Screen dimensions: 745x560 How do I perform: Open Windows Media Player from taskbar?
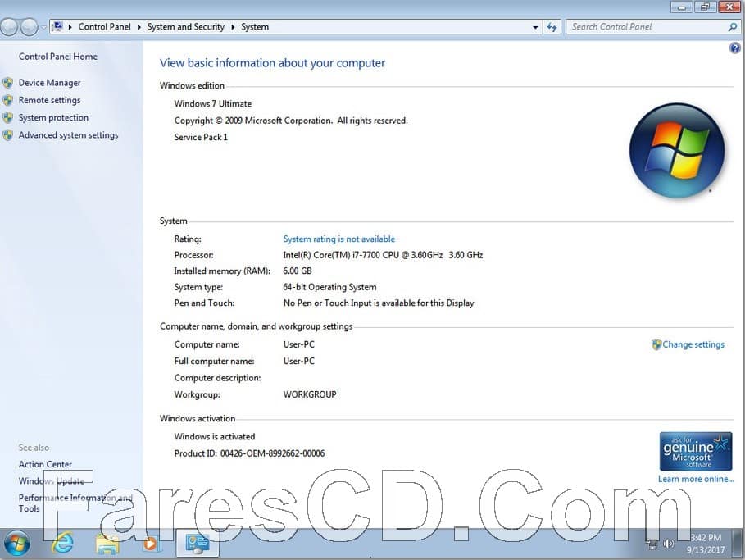pos(150,544)
